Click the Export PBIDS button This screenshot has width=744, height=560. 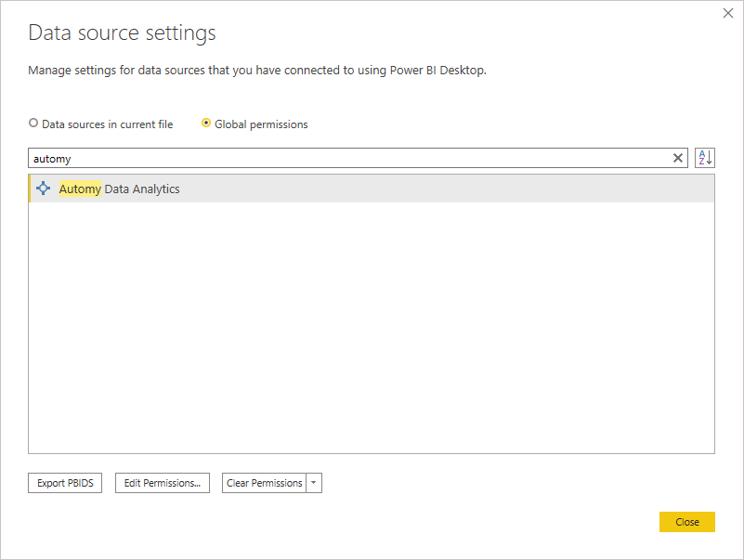(x=65, y=483)
